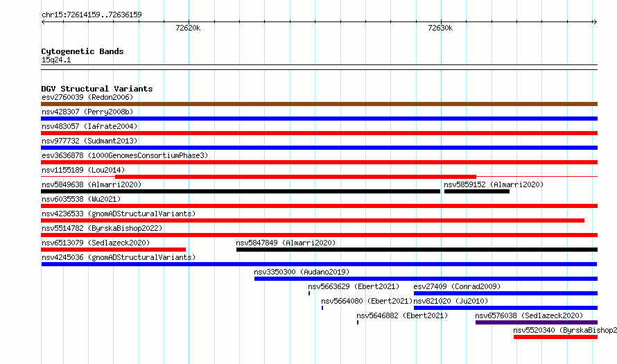Image resolution: width=617 pixels, height=364 pixels.
Task: Click the short red nsv6513079 Sedlazeck2020 bar
Action: [113, 250]
